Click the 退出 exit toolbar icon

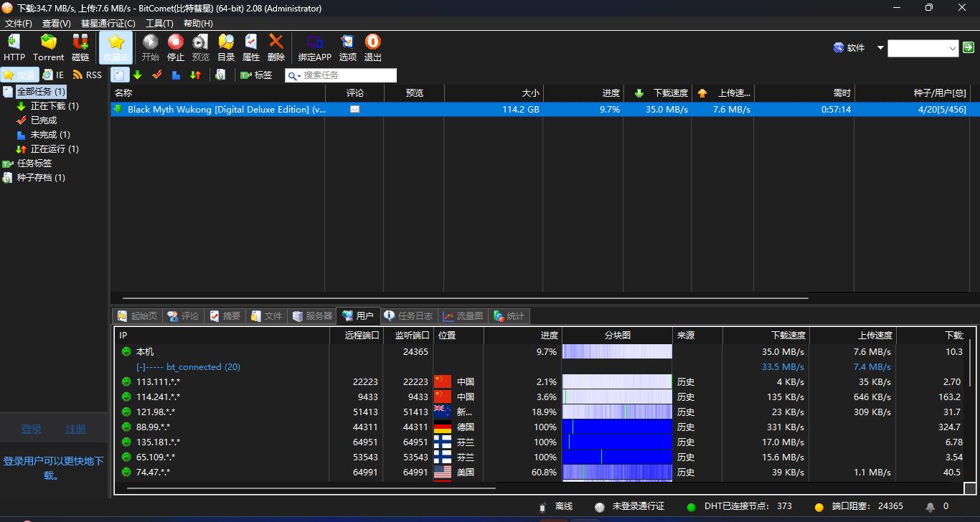[373, 47]
